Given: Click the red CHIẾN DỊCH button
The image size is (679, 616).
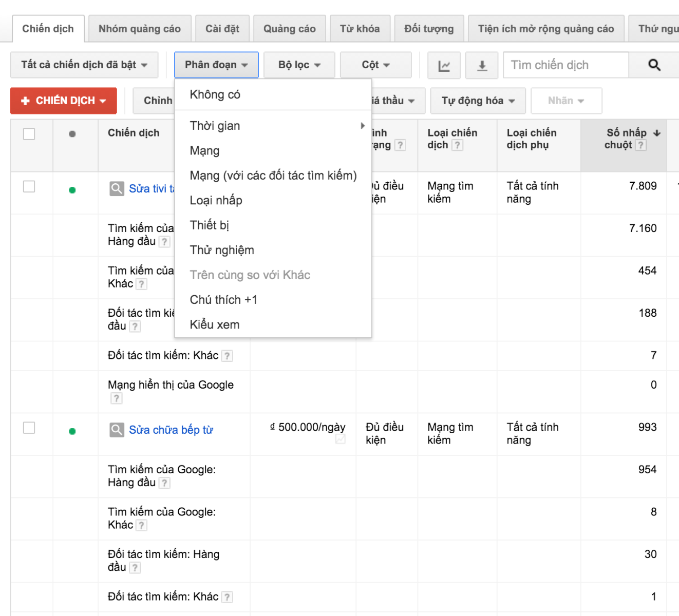Looking at the screenshot, I should click(x=63, y=101).
